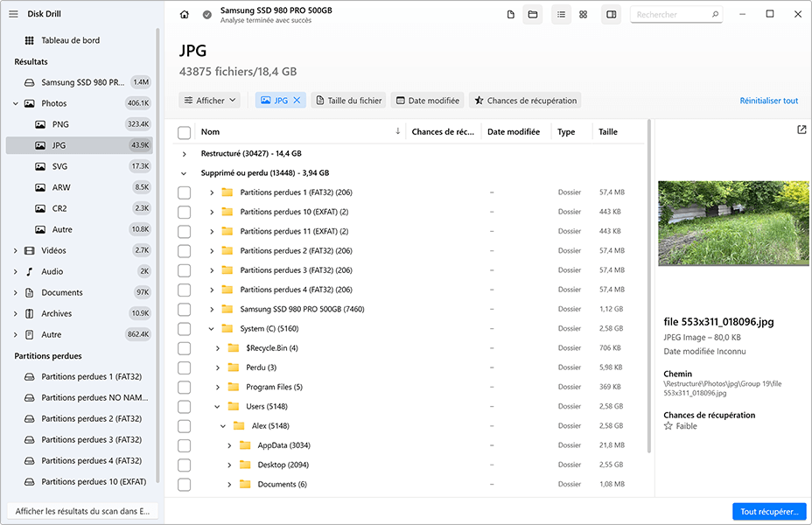Check Samsung SSD 980 PRO 500GB (7460) row

tap(184, 310)
